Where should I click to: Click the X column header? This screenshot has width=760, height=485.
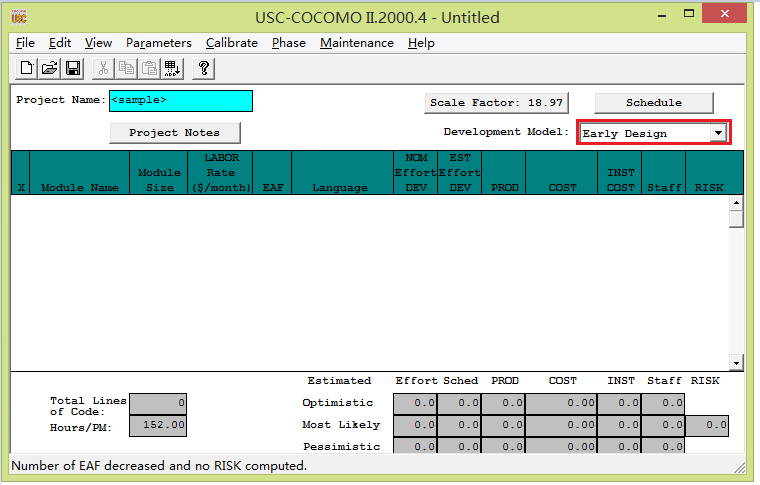click(x=21, y=173)
